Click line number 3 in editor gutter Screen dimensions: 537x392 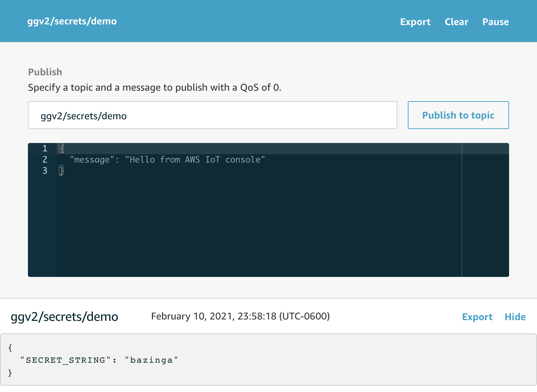click(45, 171)
